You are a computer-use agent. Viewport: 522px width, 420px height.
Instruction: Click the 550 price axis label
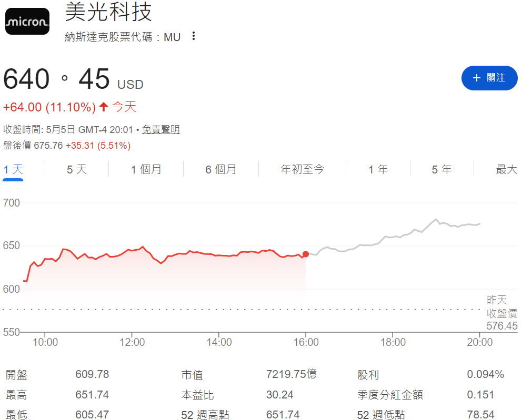point(12,332)
